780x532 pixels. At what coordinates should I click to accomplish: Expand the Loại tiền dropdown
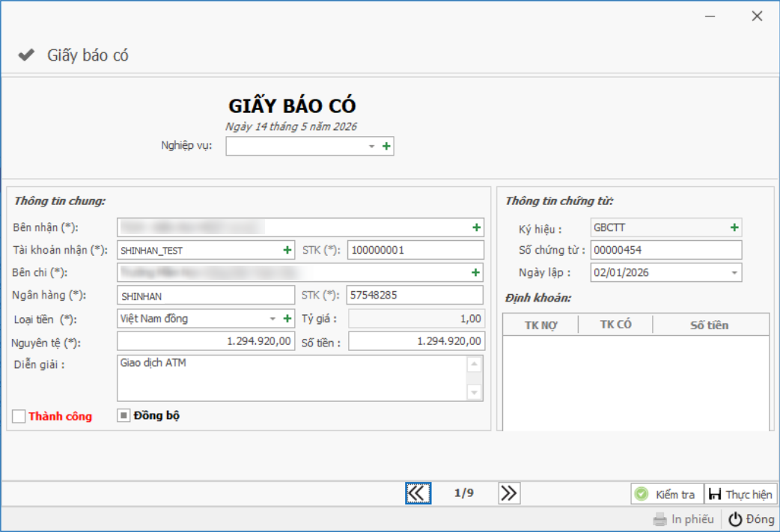[x=272, y=318]
